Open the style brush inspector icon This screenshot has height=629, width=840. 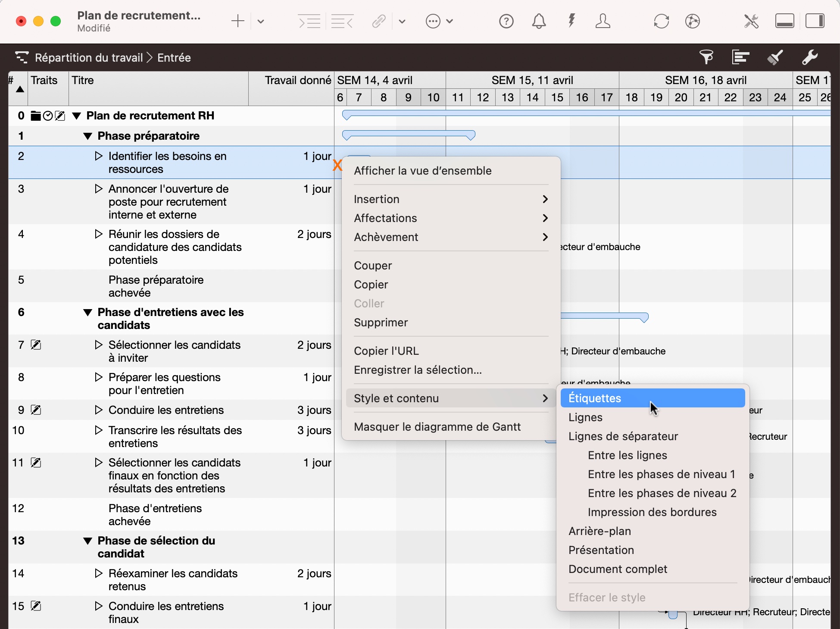tap(775, 57)
